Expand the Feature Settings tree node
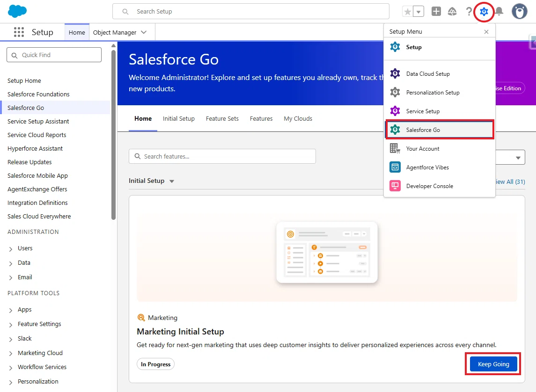Viewport: 536px width, 392px height. 11,324
